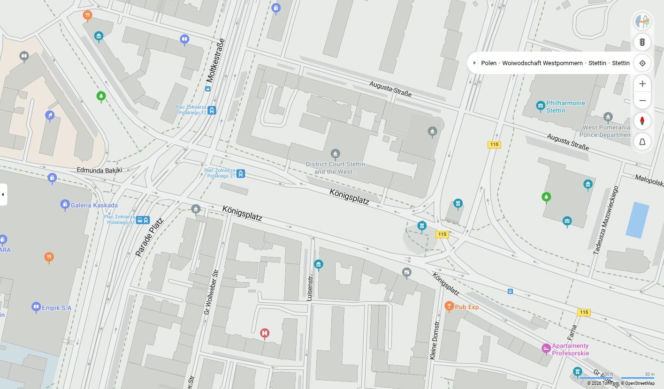Toggle the tilt perspective button below compass

tap(642, 142)
